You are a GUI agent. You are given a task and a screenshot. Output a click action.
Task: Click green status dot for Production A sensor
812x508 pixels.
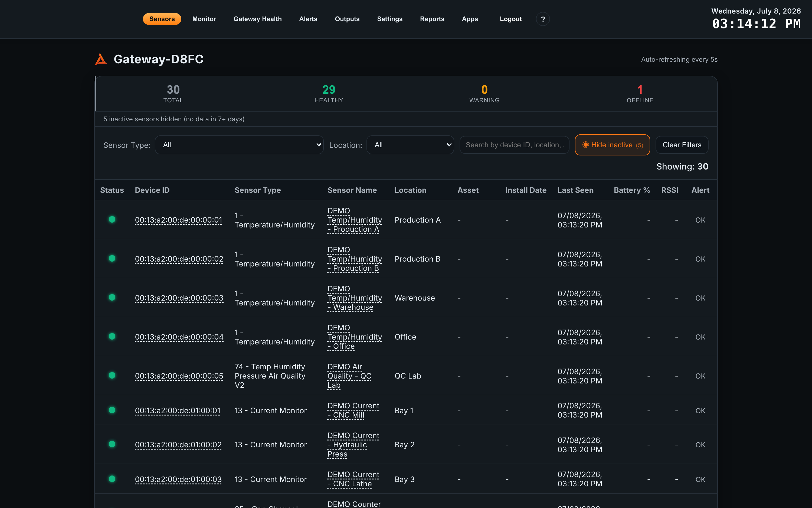(x=112, y=219)
